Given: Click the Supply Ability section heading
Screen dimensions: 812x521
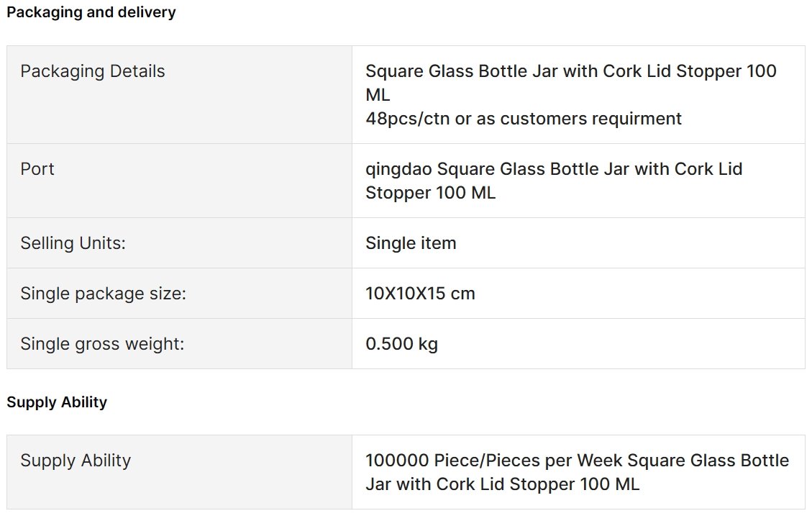Looking at the screenshot, I should pos(57,402).
